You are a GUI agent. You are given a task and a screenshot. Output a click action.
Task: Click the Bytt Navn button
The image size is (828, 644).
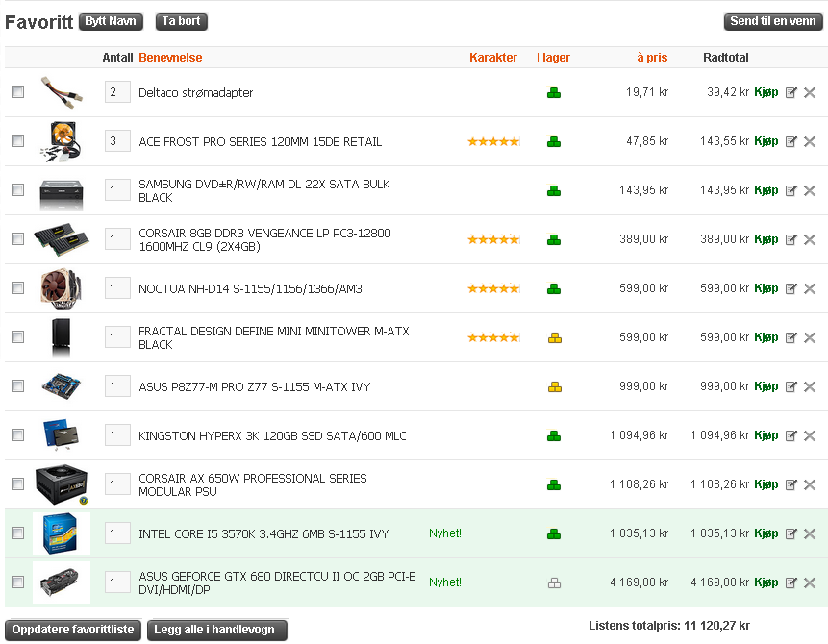click(x=111, y=22)
